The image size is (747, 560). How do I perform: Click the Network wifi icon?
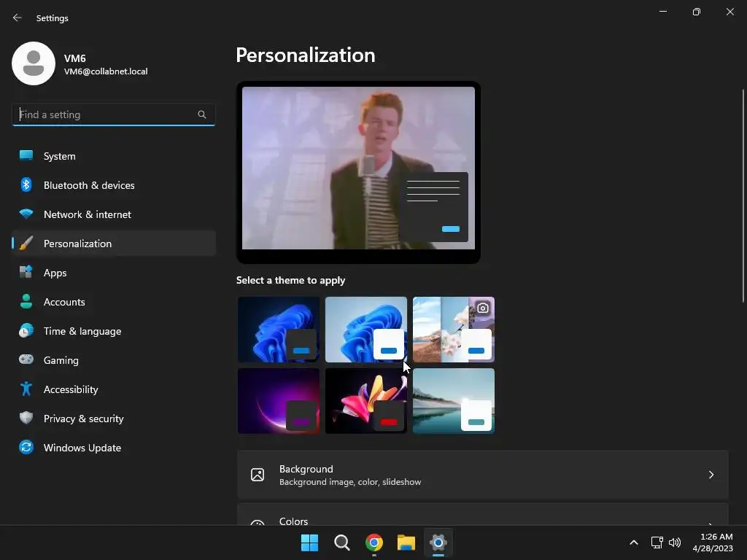[26, 214]
